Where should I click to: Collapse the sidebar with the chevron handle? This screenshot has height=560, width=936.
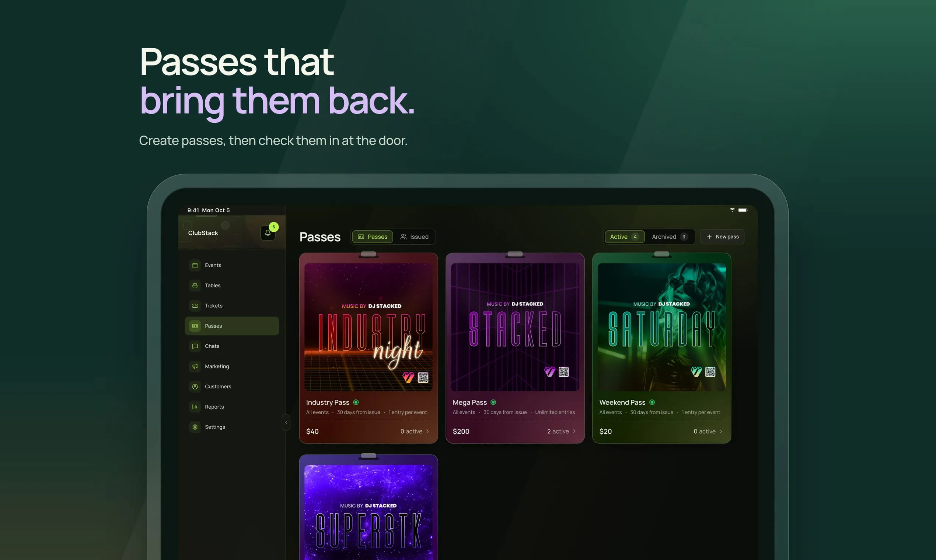[x=286, y=422]
